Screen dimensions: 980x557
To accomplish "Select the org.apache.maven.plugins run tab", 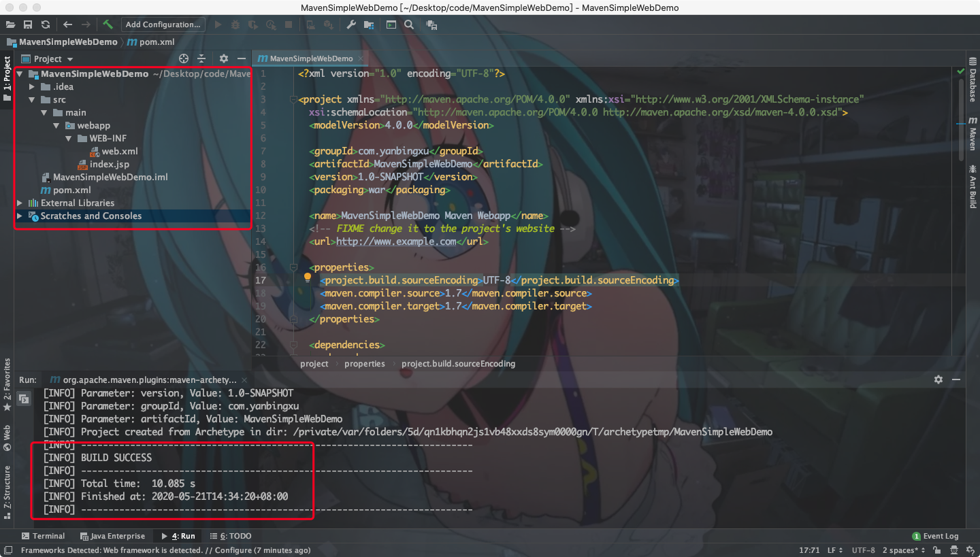I will (150, 379).
